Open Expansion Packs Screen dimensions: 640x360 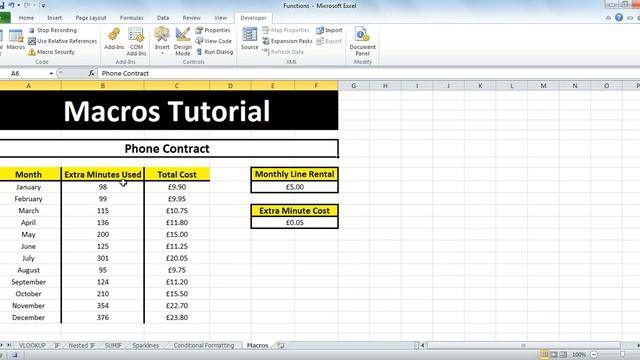coord(287,41)
